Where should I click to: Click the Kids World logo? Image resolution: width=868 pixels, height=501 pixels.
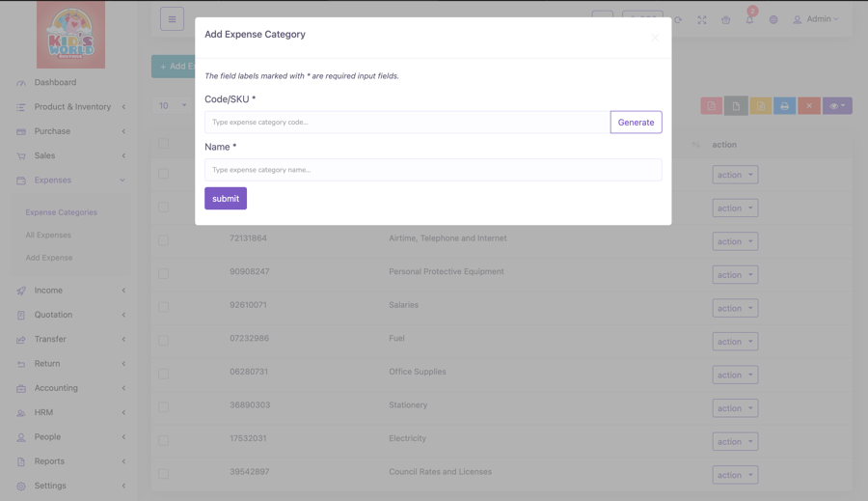[x=70, y=35]
